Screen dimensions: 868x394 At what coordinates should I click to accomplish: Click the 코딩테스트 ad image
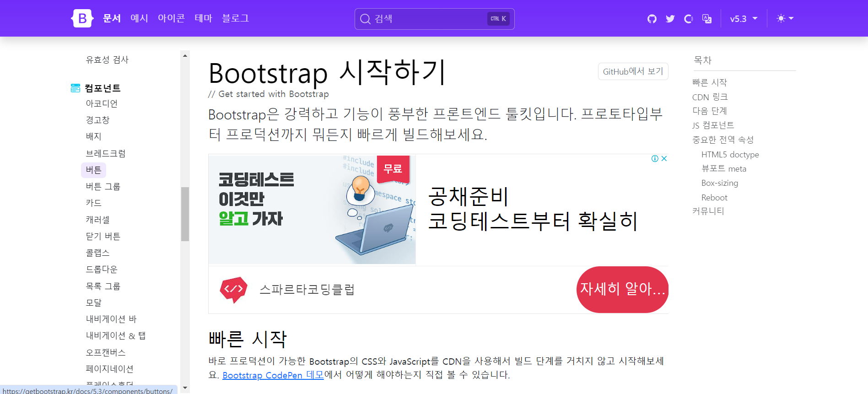click(312, 209)
